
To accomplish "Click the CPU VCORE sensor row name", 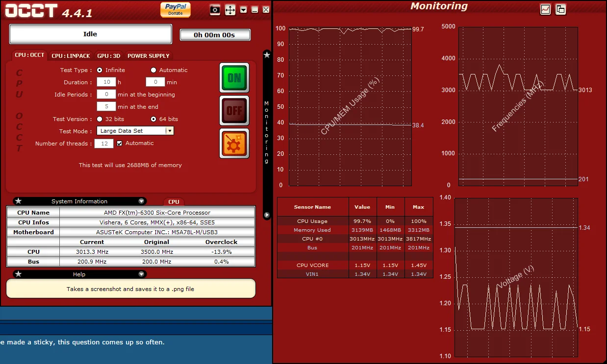I will click(313, 266).
